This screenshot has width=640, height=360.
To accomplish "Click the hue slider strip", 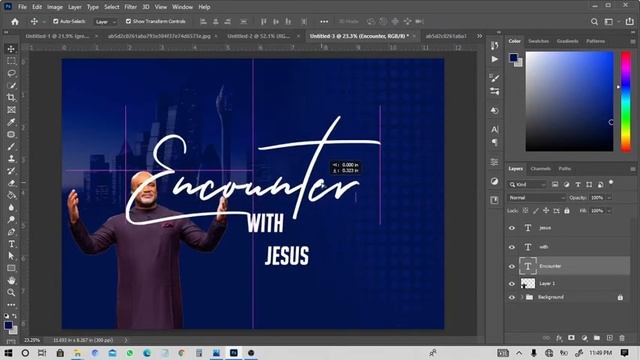I will 625,101.
